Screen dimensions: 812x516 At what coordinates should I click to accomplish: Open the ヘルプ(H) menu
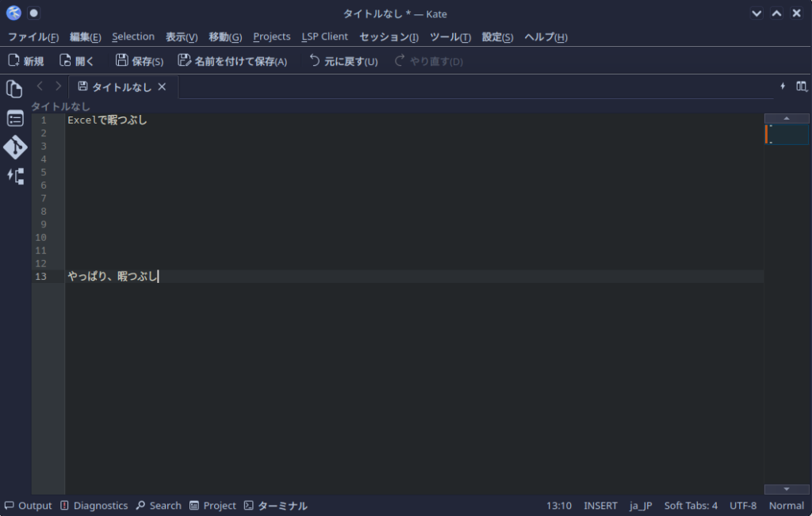click(546, 36)
